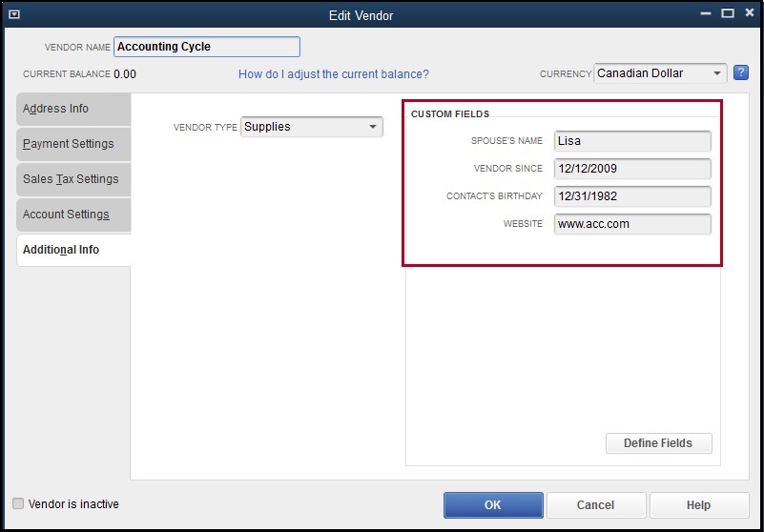Go to Sales Tax Settings tab
Image resolution: width=764 pixels, height=532 pixels.
click(x=73, y=179)
